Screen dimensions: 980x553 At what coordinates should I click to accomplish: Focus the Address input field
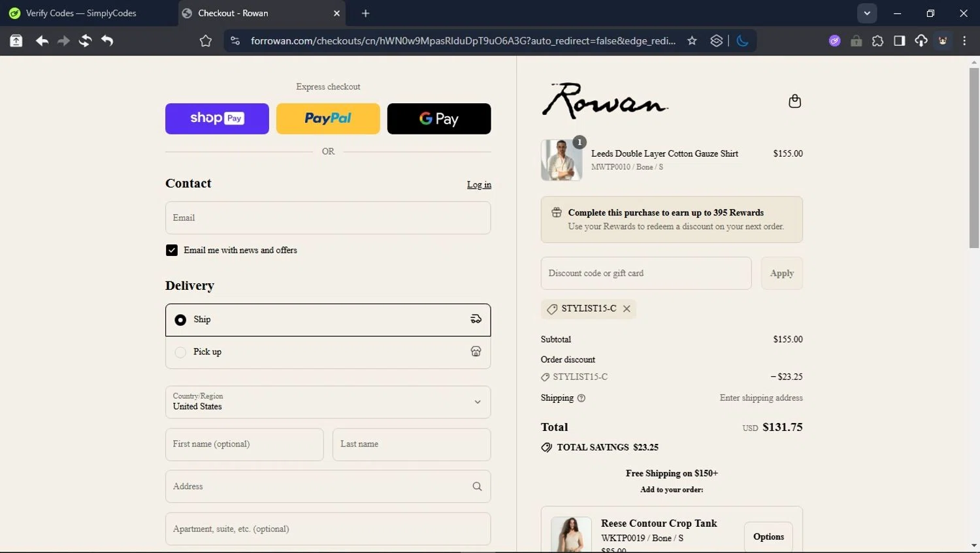(328, 486)
